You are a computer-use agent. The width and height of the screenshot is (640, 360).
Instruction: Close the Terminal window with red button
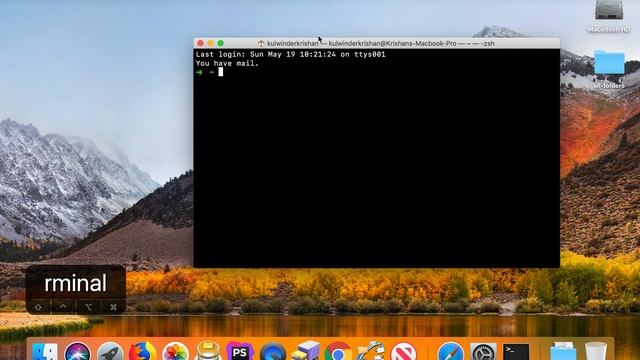pyautogui.click(x=200, y=43)
